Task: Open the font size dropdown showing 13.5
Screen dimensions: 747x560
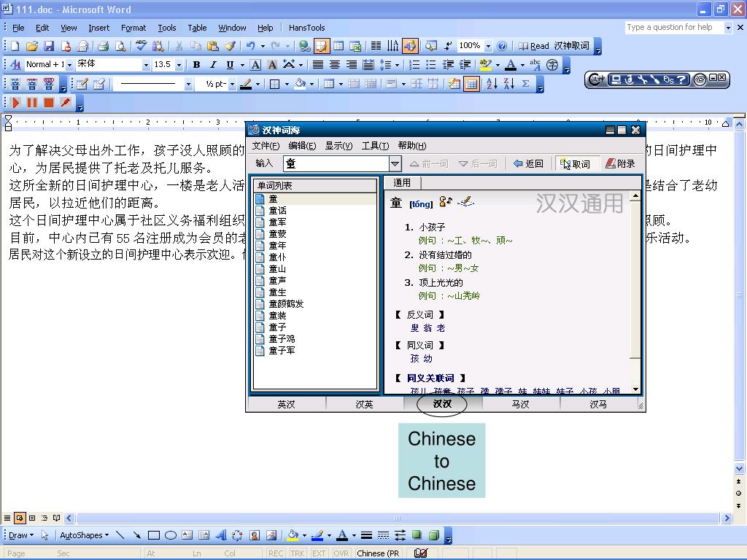Action: coord(179,64)
